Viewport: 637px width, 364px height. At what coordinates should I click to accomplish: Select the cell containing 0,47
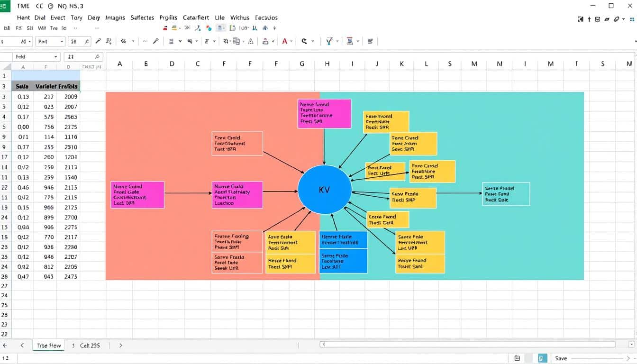click(x=23, y=276)
